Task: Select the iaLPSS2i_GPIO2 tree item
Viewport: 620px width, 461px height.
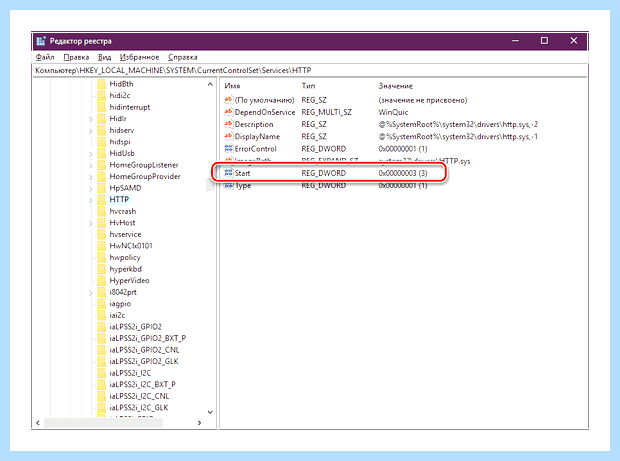Action: [x=135, y=327]
